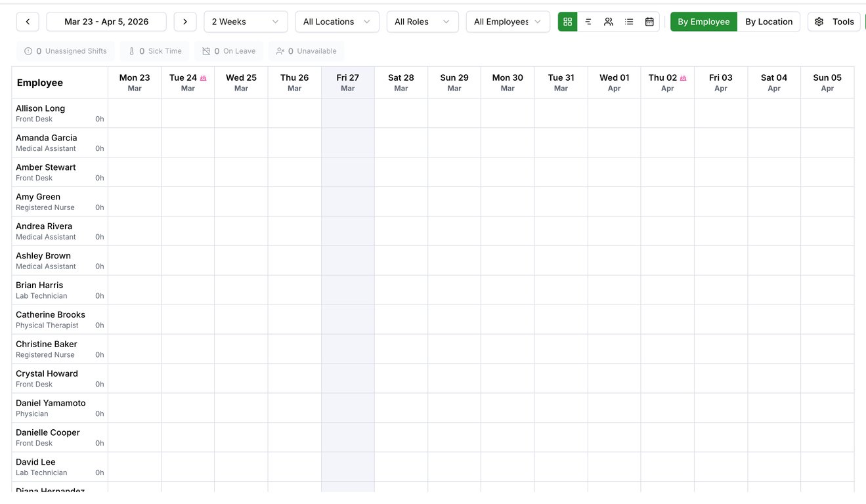Click the On Leave filter chip
The height and width of the screenshot is (504, 866).
[x=228, y=51]
